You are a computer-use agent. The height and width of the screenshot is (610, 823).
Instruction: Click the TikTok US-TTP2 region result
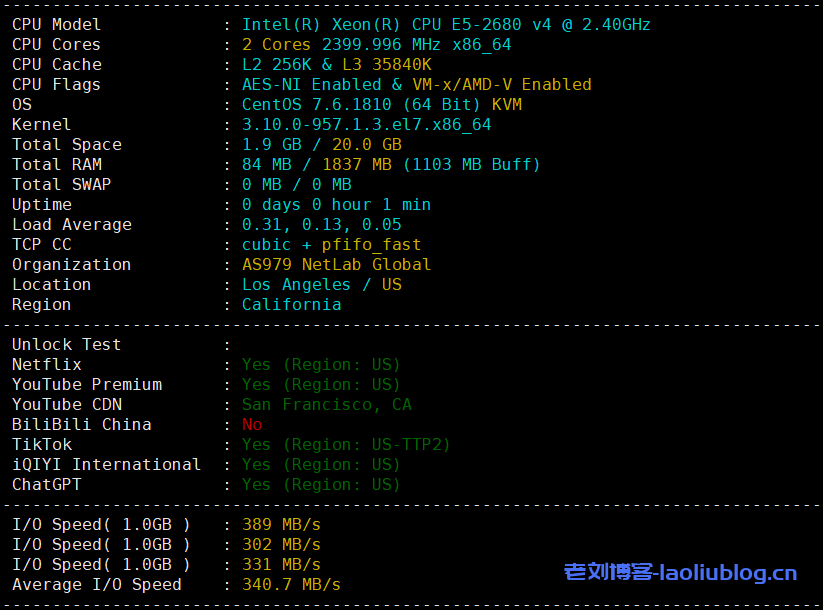tap(346, 444)
